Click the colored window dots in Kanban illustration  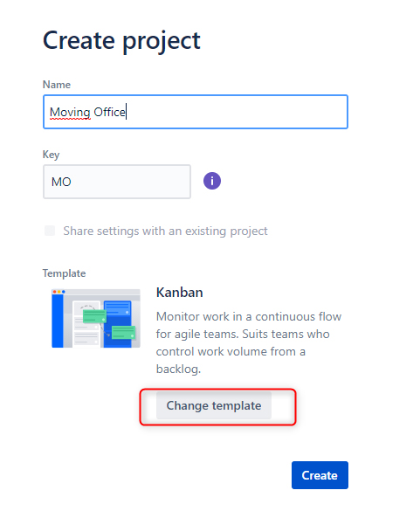[59, 292]
